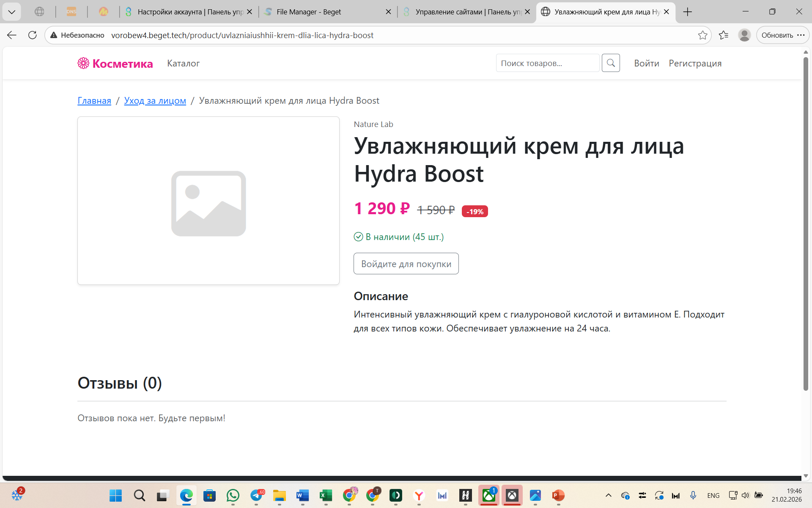Click the Косметика flower logo
Image resolution: width=812 pixels, height=508 pixels.
pos(83,63)
